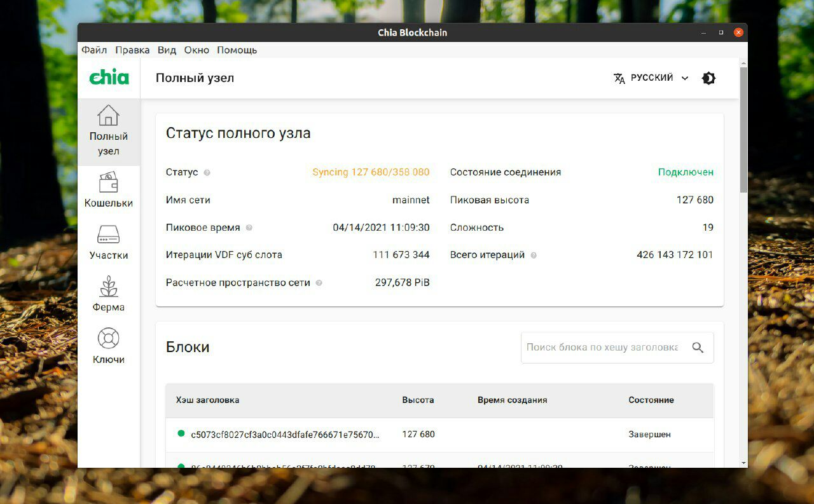
Task: Click the 04/14/2021 11:09:30 peak time
Action: tap(382, 228)
